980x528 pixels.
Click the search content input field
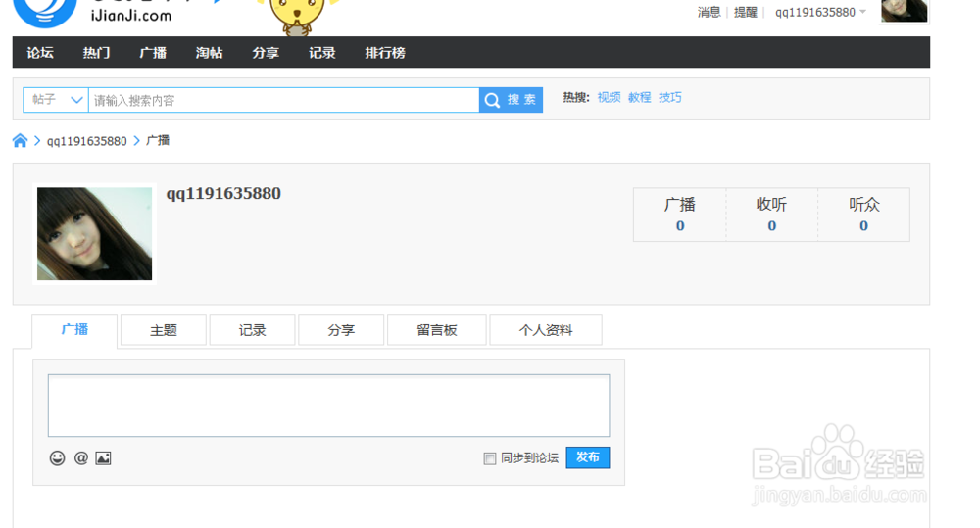click(x=284, y=100)
